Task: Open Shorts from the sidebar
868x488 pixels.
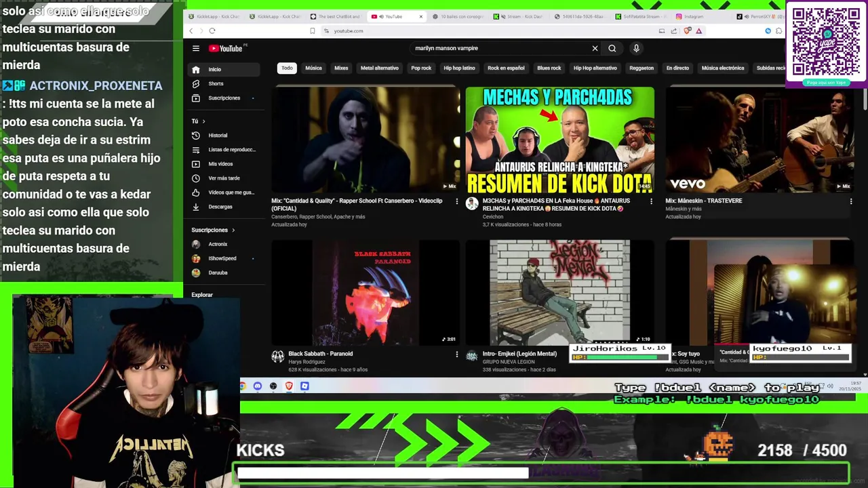Action: (x=224, y=83)
